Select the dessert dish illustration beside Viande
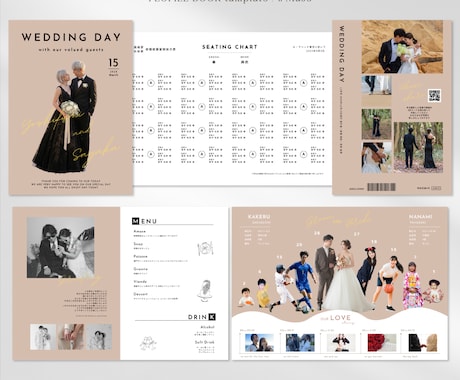 click(204, 291)
